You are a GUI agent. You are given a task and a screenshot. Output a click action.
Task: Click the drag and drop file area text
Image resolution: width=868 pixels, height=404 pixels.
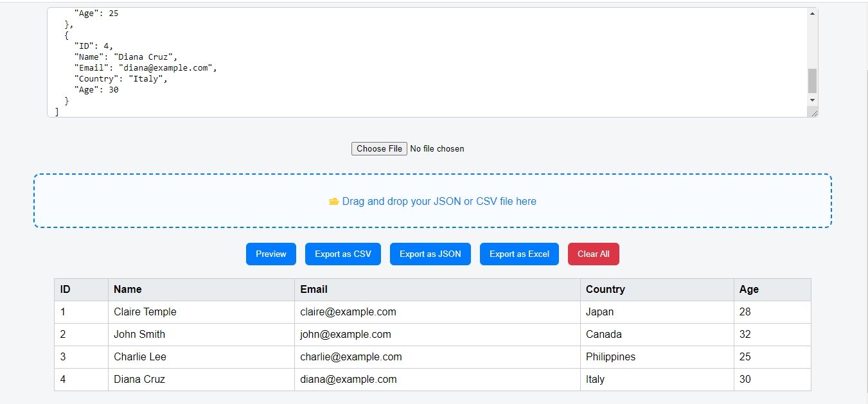[439, 201]
